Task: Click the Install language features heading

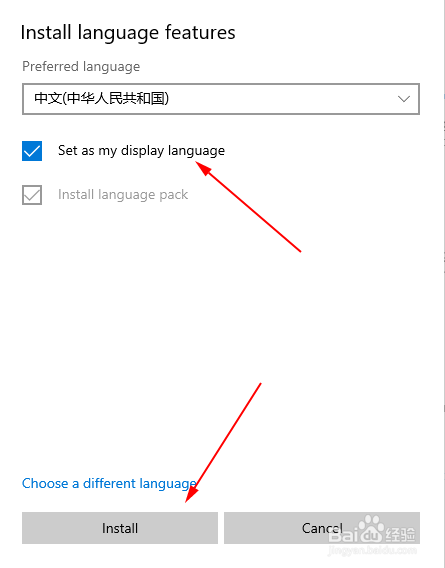Action: (x=128, y=33)
